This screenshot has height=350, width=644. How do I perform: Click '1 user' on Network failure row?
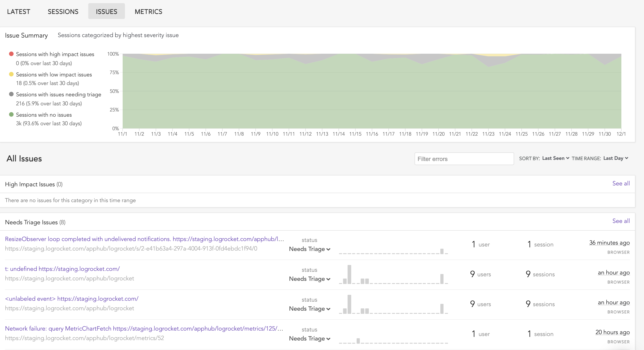(480, 334)
